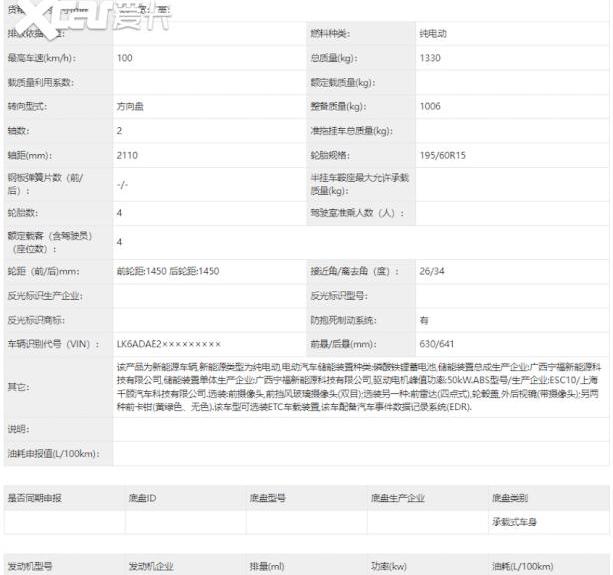This screenshot has width=613, height=575.
Task: Select the 反光标识生产企业 label
Action: click(x=45, y=296)
